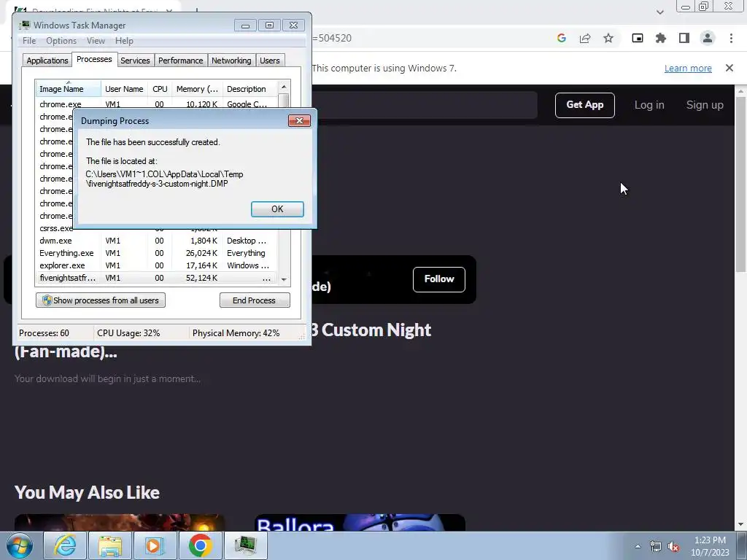Click process list scroll down arrow
The image size is (747, 560).
click(x=284, y=279)
